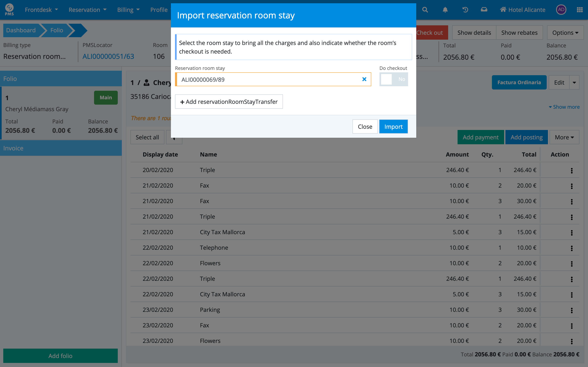588x367 pixels.
Task: Expand the Show more link
Action: pyautogui.click(x=564, y=107)
